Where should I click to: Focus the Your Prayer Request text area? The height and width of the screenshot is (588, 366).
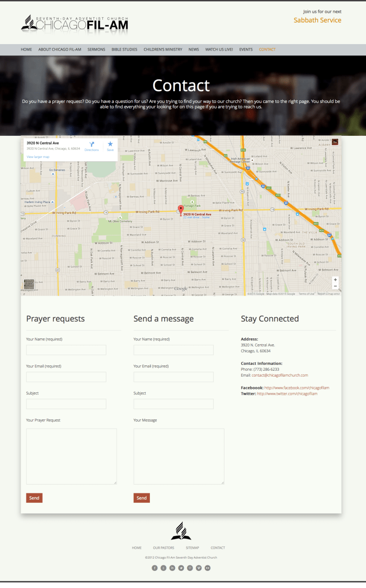[x=71, y=456]
